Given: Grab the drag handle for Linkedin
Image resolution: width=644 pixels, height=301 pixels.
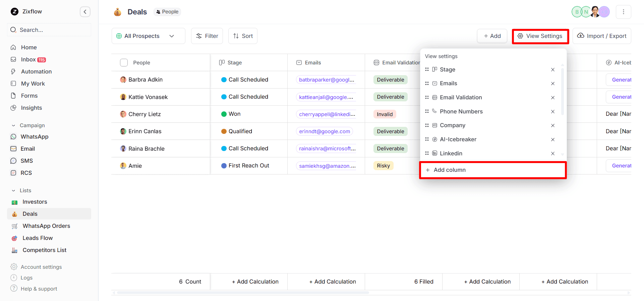Looking at the screenshot, I should 427,153.
